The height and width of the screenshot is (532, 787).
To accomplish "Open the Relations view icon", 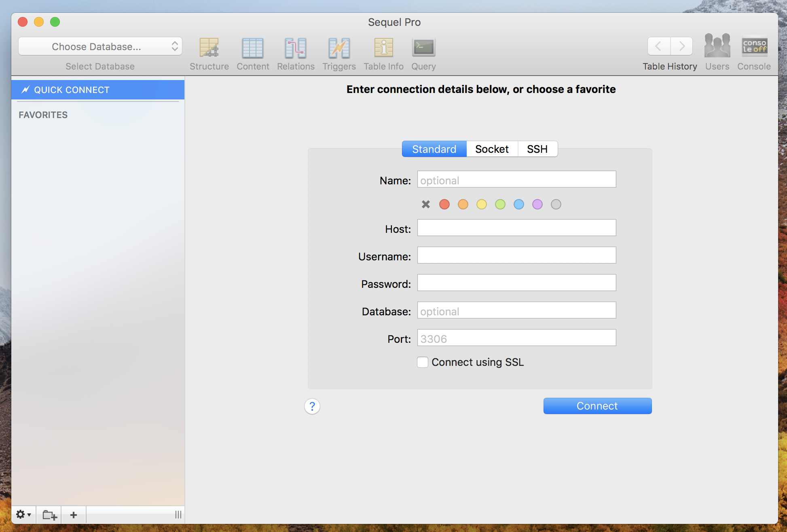I will pos(296,48).
